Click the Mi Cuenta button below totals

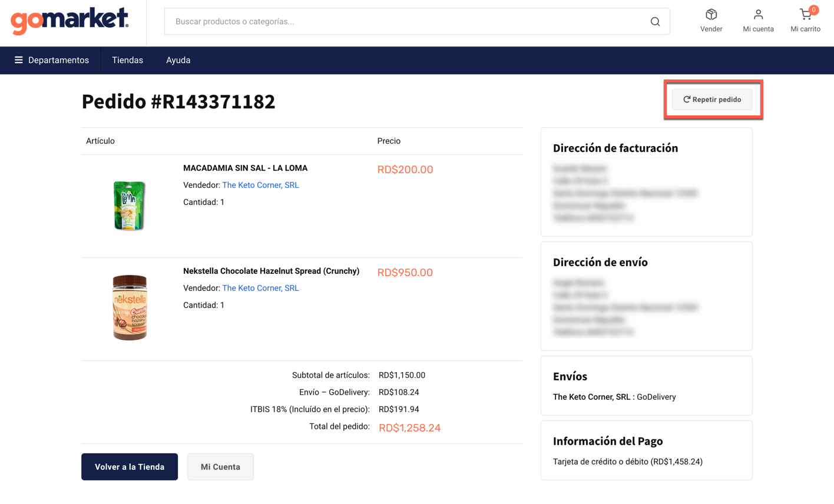220,467
